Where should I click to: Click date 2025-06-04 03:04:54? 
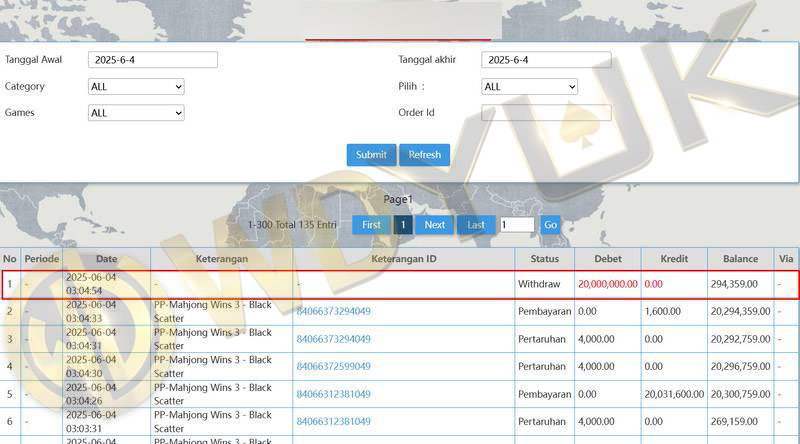tap(91, 284)
